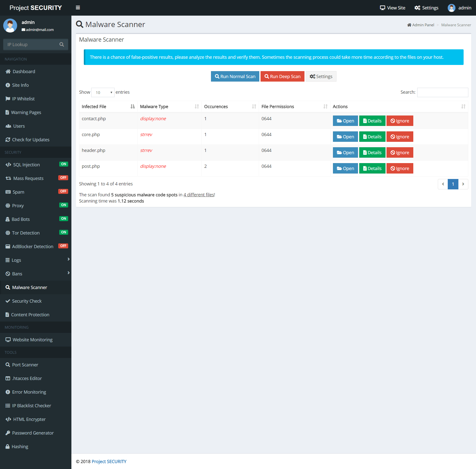The height and width of the screenshot is (469, 476).
Task: Toggle the Spam protection OFF badge
Action: click(63, 191)
